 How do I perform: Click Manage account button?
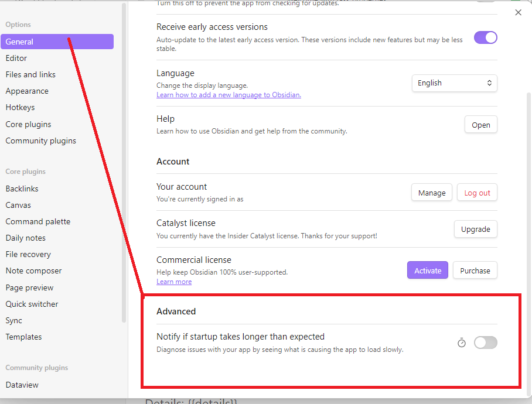point(432,193)
